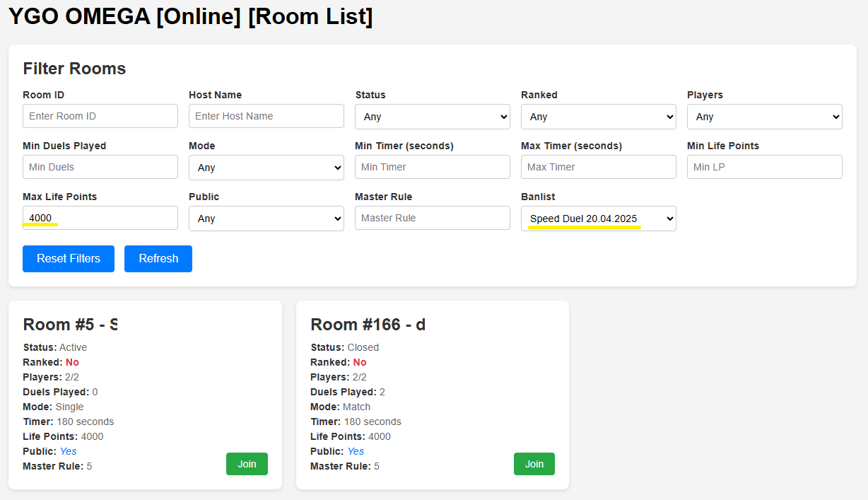Viewport: 868px width, 500px height.
Task: Click 'Status: Closed' in Room #166
Action: tap(345, 347)
